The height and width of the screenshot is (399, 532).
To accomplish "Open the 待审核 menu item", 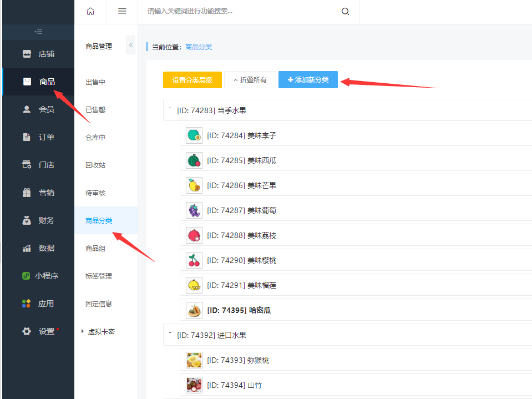I will (x=95, y=193).
